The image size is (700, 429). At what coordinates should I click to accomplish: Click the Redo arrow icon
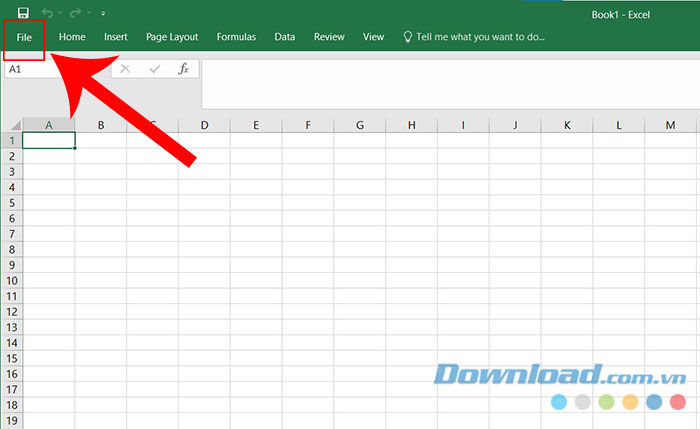[x=76, y=13]
